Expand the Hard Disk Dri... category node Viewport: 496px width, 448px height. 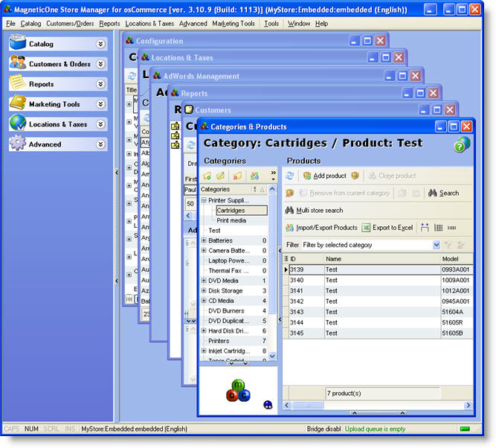pos(204,330)
